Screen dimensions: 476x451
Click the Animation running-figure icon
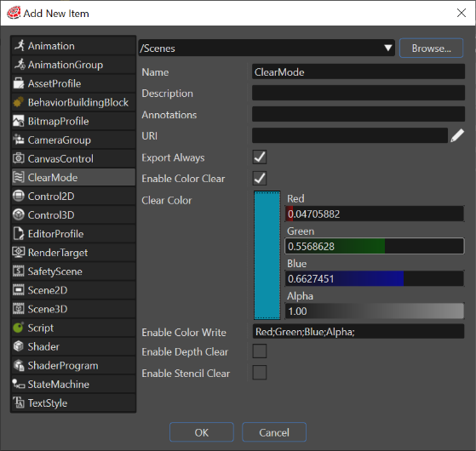20,45
